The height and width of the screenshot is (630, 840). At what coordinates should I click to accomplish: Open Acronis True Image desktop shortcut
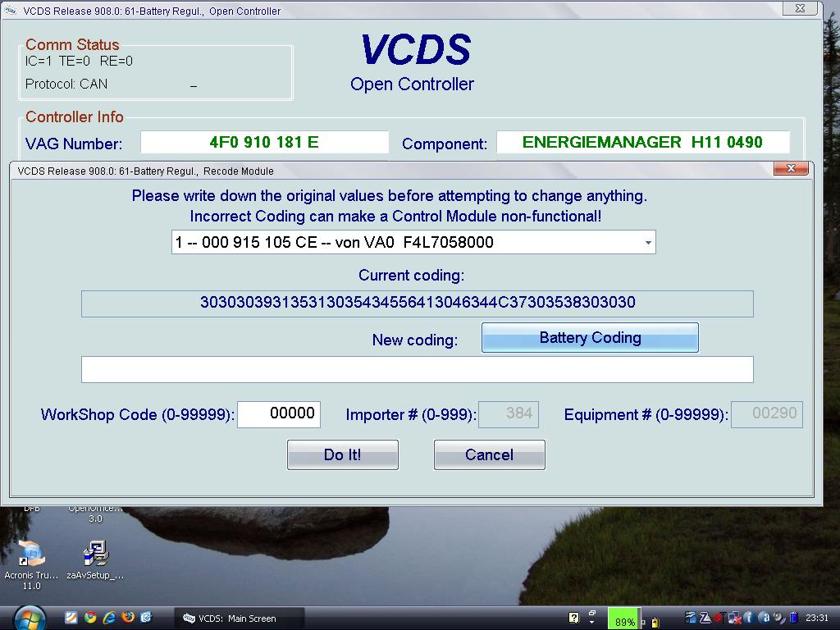pyautogui.click(x=32, y=556)
